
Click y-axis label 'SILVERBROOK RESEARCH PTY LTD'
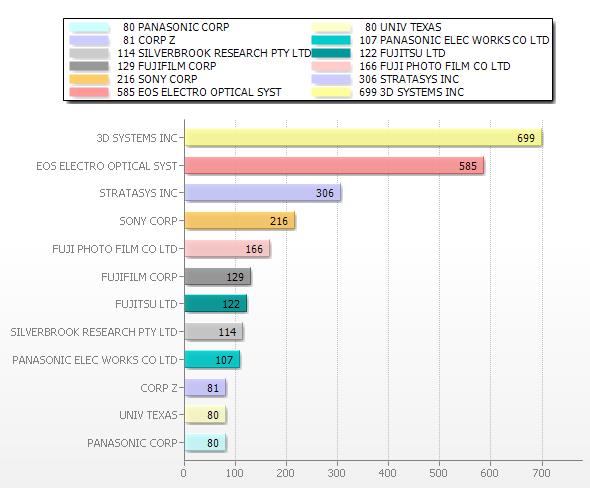[94, 332]
